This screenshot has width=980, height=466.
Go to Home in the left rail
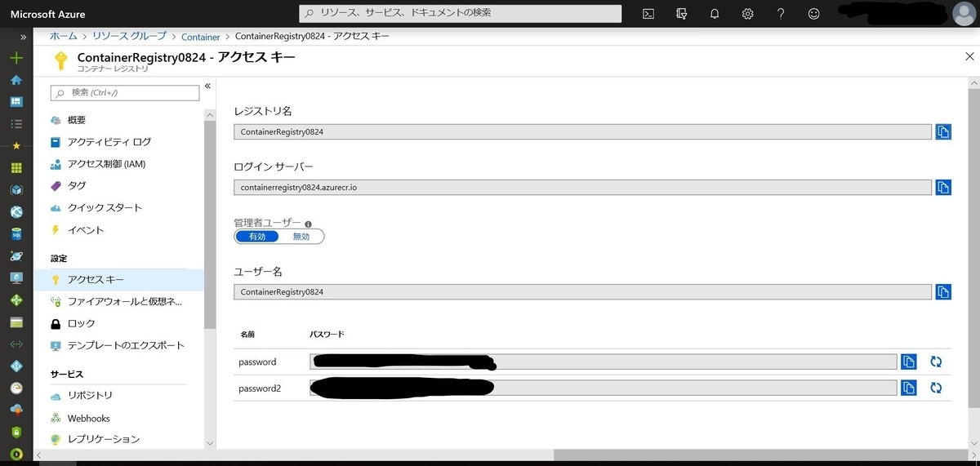16,80
